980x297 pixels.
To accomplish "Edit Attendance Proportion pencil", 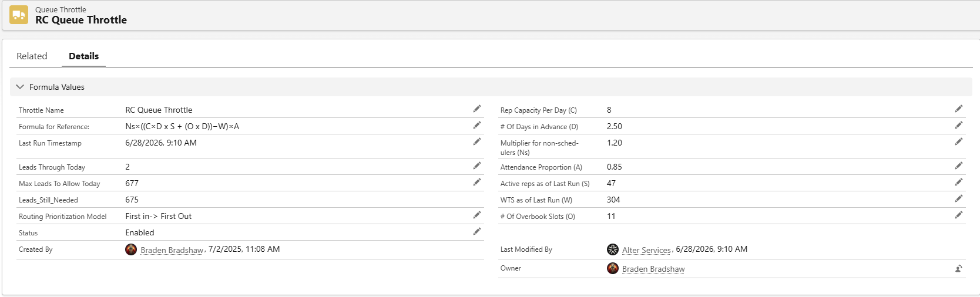I will pyautogui.click(x=959, y=166).
